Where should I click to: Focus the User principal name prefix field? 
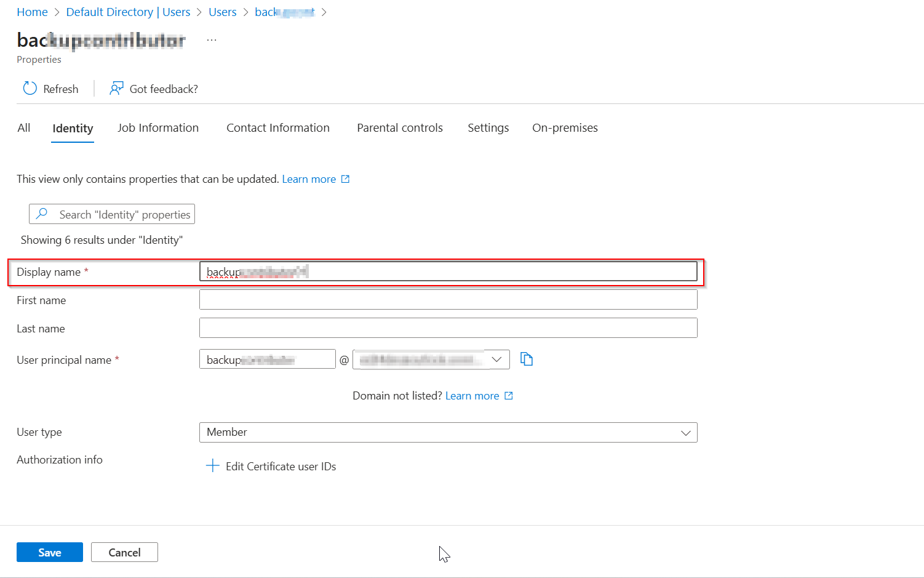click(x=268, y=359)
